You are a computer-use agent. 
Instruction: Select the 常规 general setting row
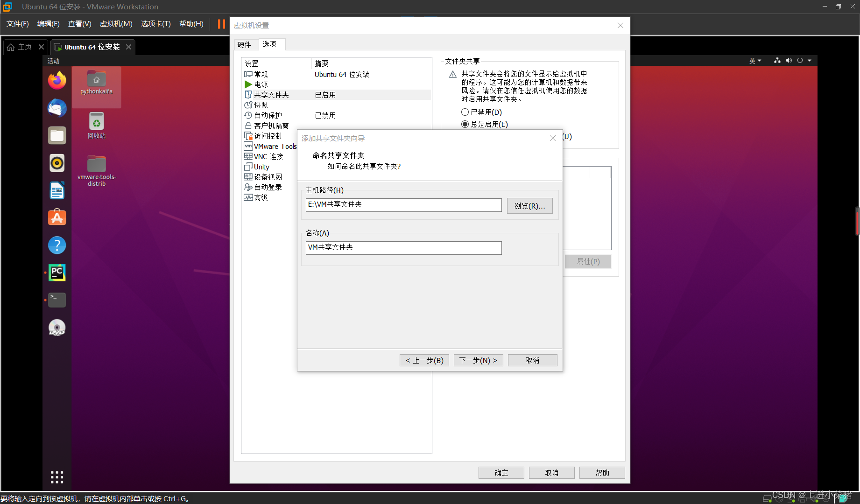(x=337, y=74)
